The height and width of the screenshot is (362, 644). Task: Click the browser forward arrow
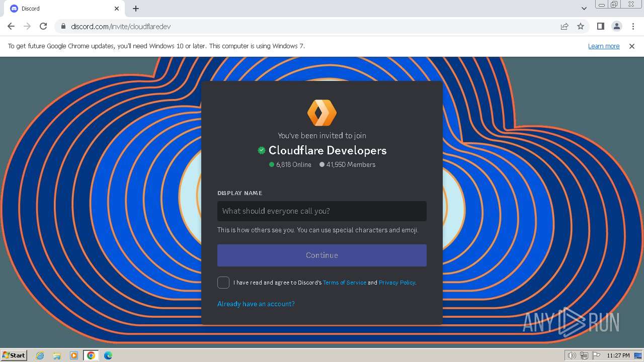click(27, 26)
